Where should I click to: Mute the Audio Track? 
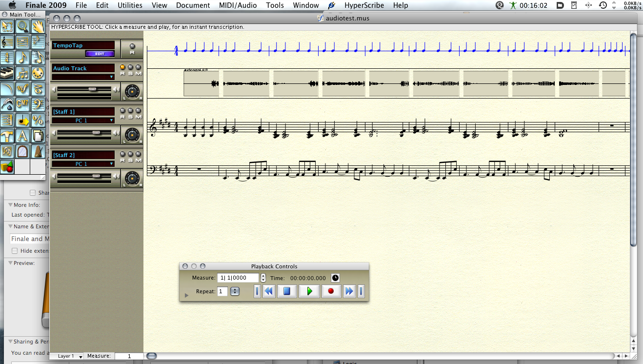coord(139,67)
